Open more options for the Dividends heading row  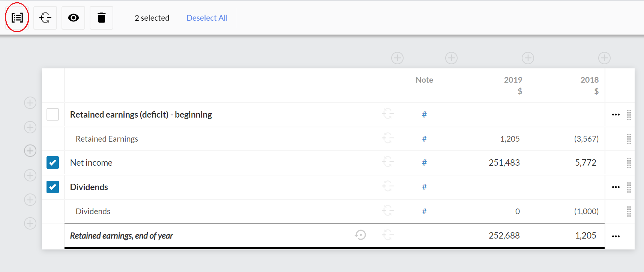pos(615,187)
